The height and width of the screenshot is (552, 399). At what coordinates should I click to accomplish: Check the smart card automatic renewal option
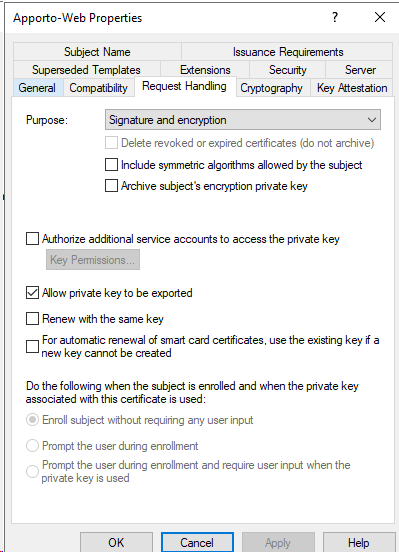(32, 346)
